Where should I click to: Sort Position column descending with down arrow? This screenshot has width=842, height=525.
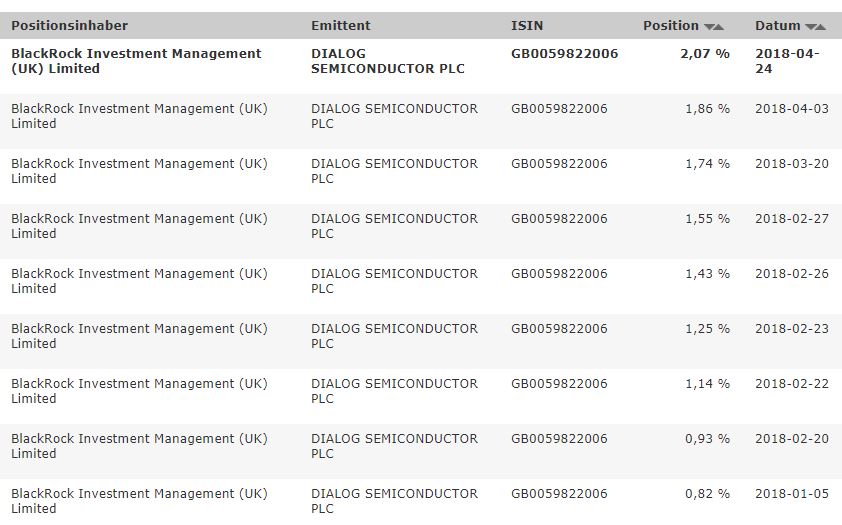tap(709, 27)
